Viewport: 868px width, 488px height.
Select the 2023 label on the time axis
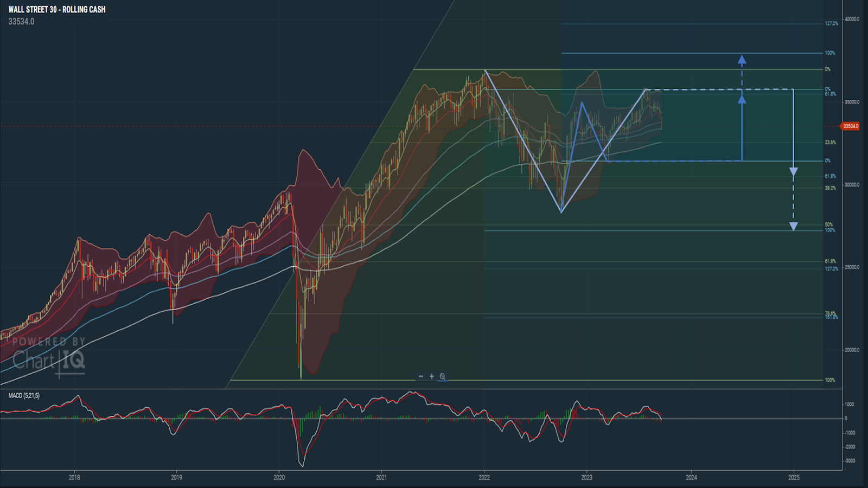tap(587, 478)
